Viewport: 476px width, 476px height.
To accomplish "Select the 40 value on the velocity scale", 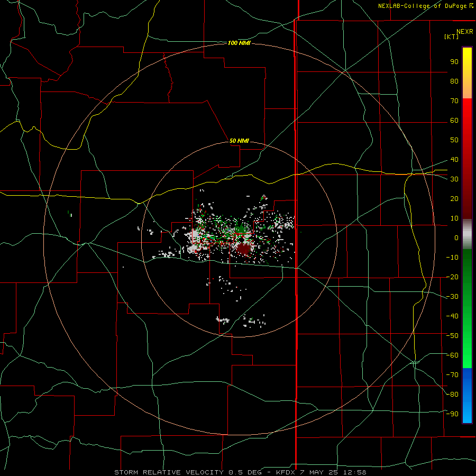I will 454,160.
